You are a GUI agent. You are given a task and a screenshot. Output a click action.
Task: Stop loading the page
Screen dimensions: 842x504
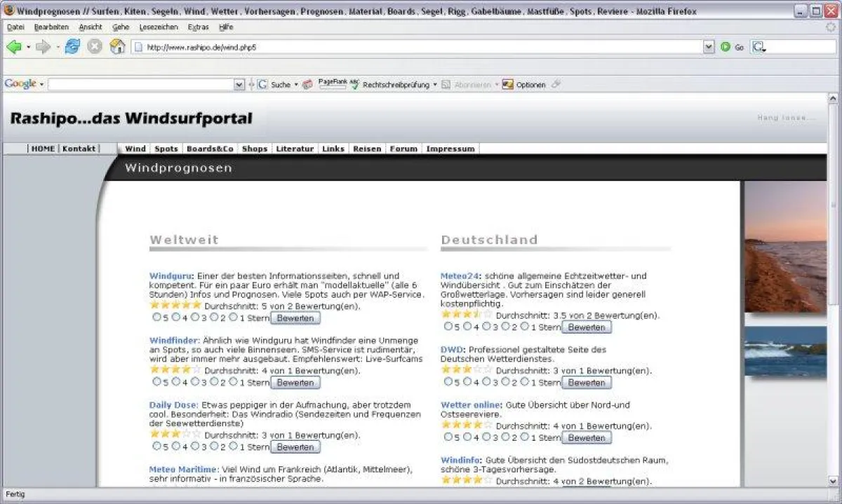point(93,47)
